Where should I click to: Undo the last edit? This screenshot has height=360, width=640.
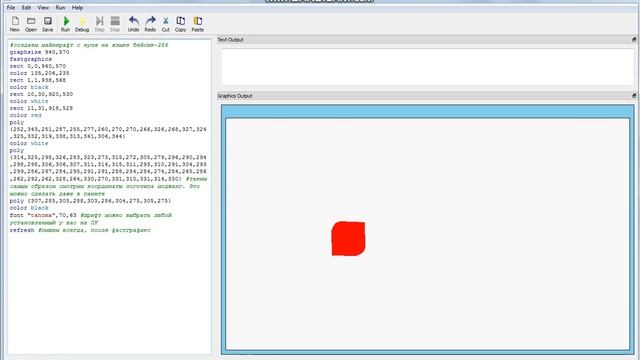133,24
